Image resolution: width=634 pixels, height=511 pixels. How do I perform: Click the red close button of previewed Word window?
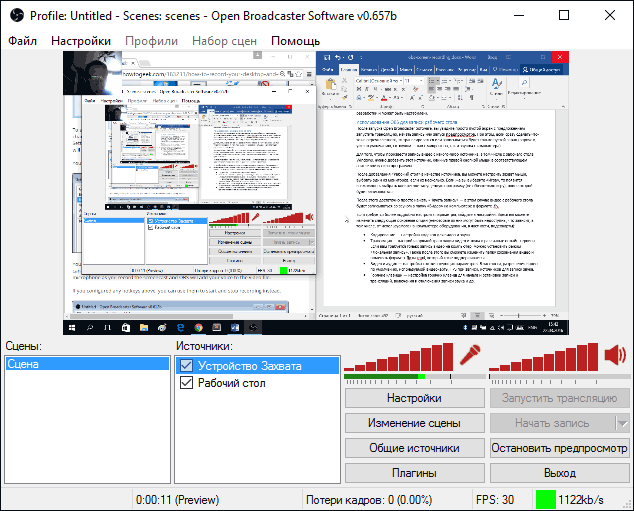[x=560, y=57]
